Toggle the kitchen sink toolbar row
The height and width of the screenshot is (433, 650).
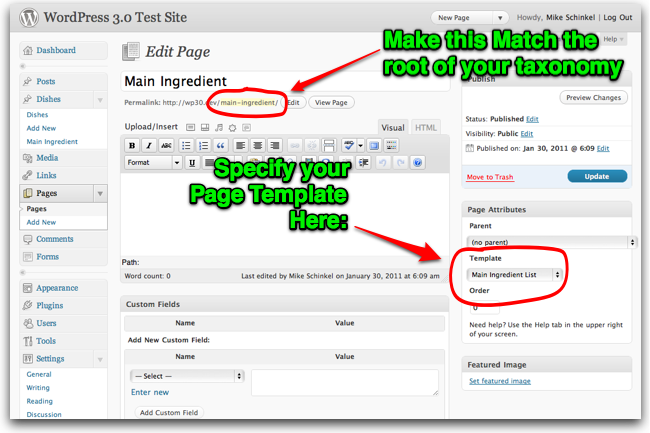coord(391,145)
